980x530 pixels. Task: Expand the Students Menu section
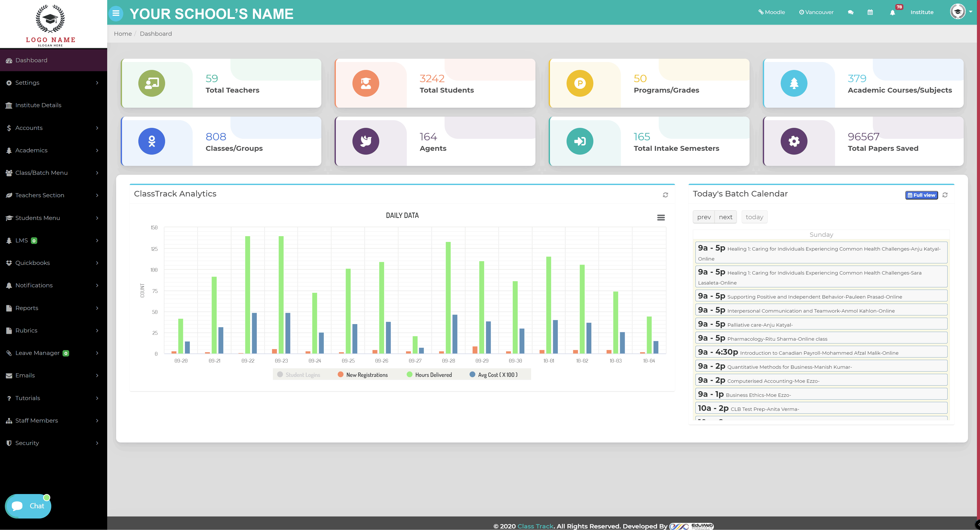pos(53,218)
